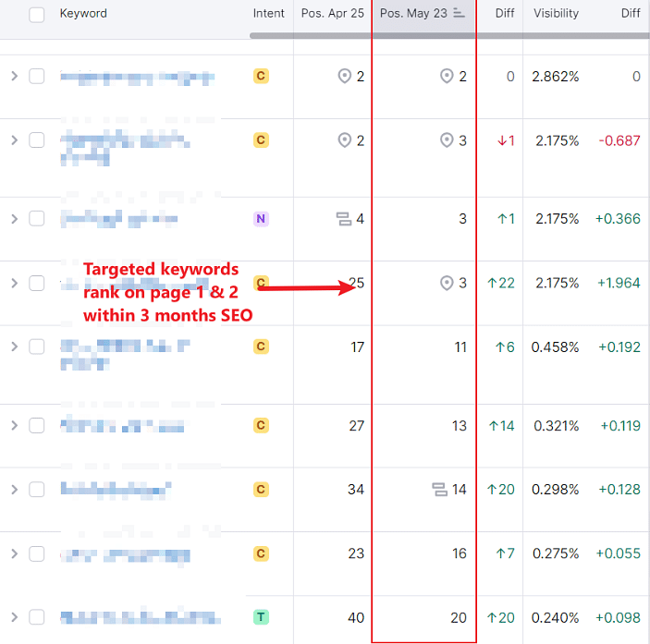The width and height of the screenshot is (650, 644).
Task: Click the Keyword column header
Action: coord(83,14)
